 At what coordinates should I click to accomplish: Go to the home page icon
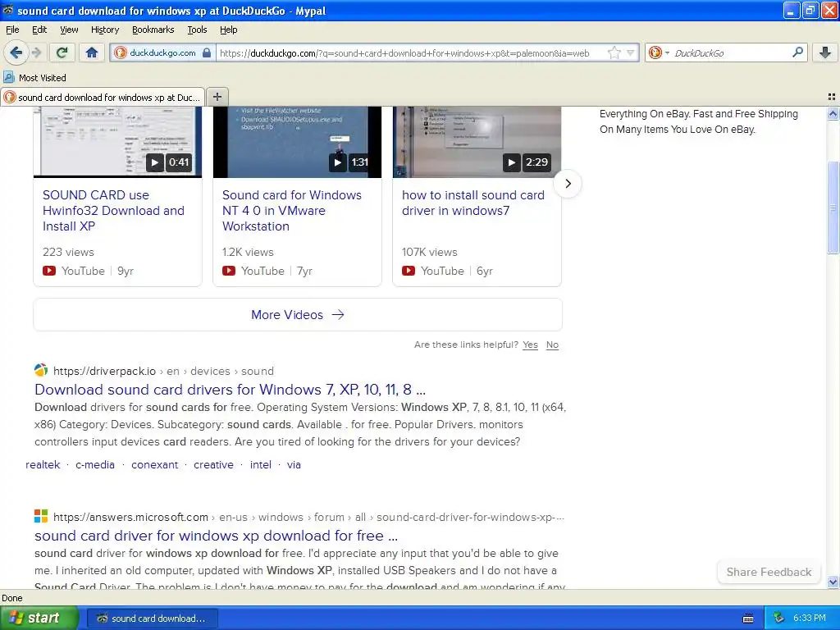[x=92, y=52]
